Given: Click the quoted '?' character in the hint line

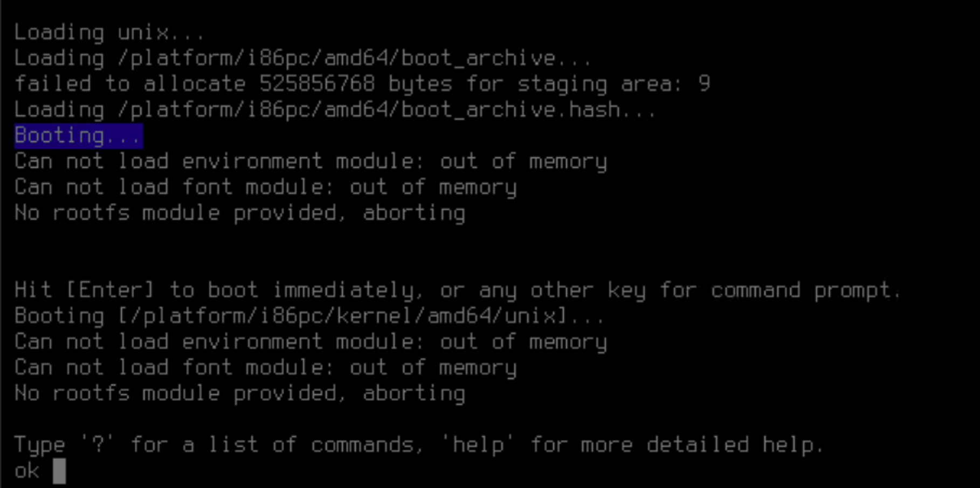Looking at the screenshot, I should 98,445.
